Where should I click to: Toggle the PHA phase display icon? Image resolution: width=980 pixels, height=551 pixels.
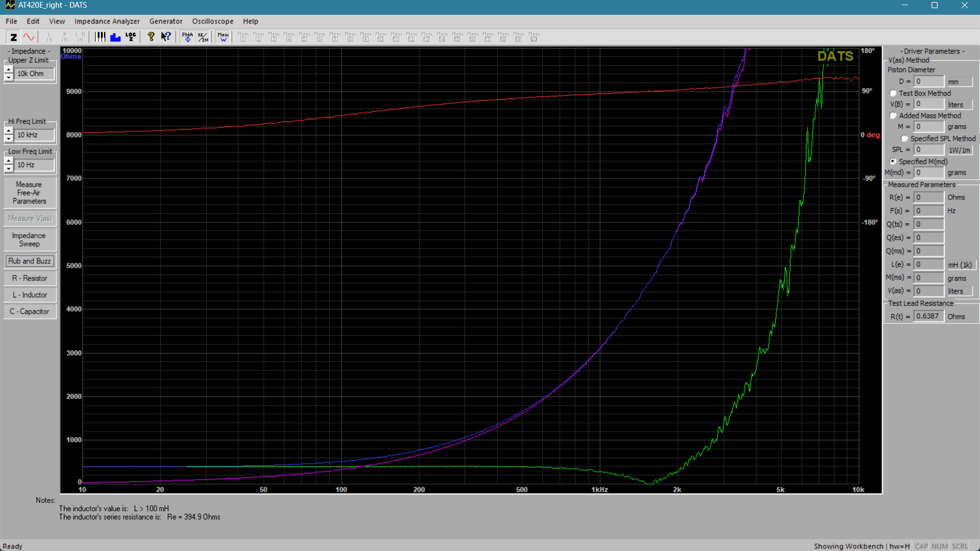tap(187, 37)
